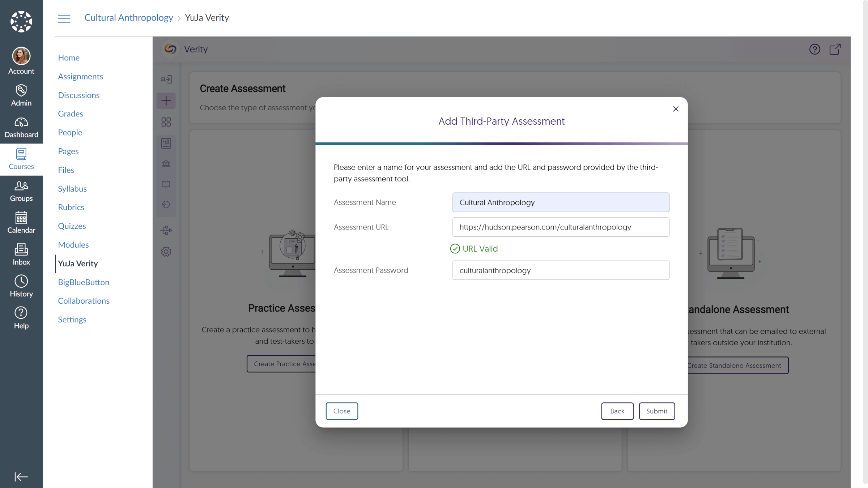
Task: Submit the third-party assessment
Action: click(x=657, y=411)
